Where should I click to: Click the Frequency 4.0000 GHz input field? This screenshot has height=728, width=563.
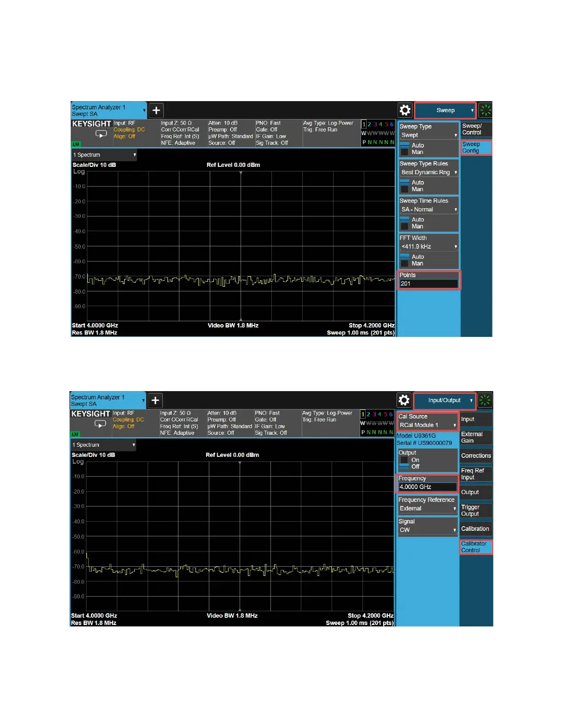427,487
